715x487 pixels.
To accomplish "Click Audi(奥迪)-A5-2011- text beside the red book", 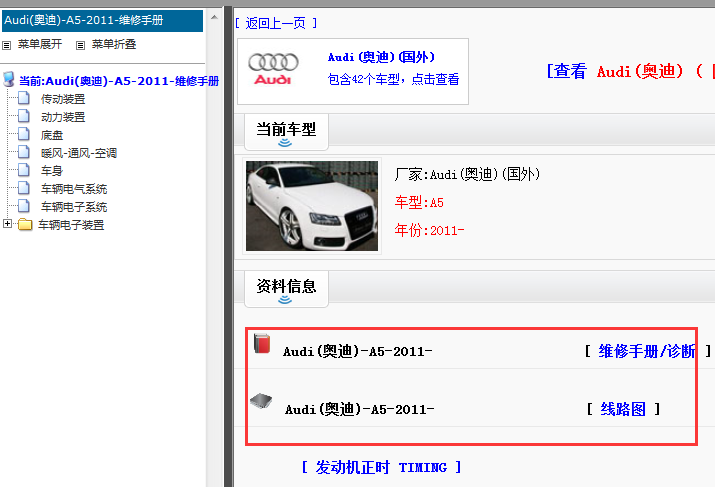I will 358,351.
